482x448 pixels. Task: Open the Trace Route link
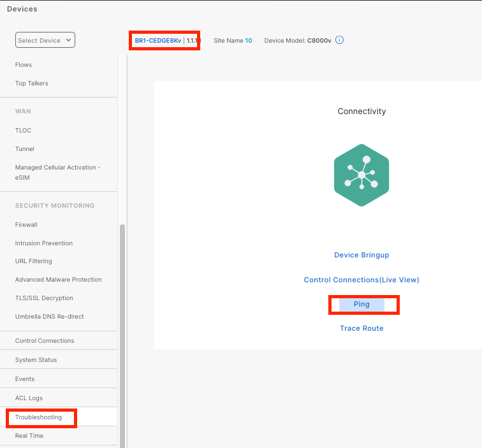pos(361,328)
